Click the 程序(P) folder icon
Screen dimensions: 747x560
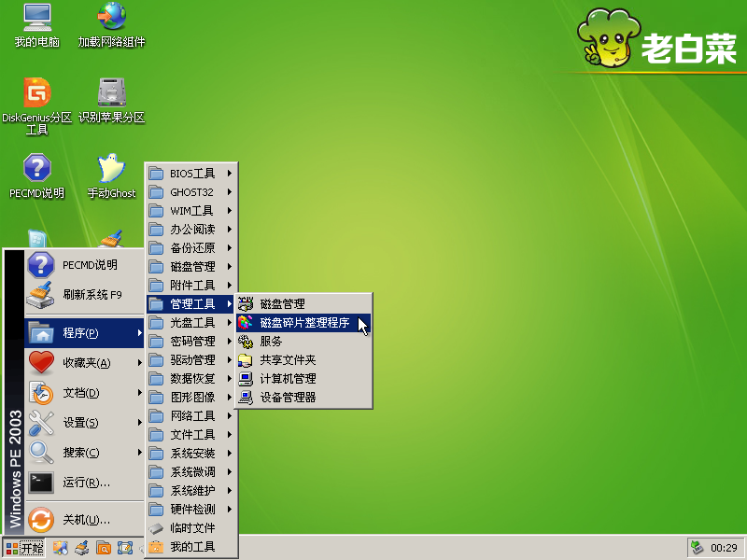[41, 333]
